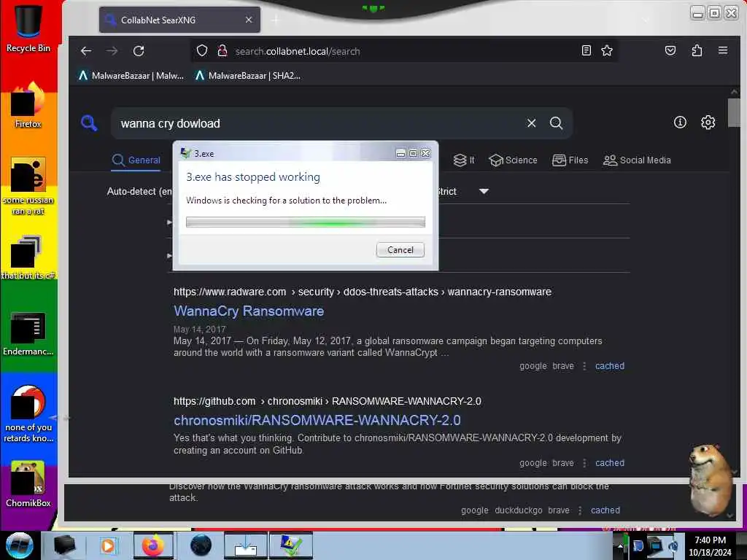The height and width of the screenshot is (560, 747).
Task: Open the Firefox hamburger menu
Action: coord(723,50)
